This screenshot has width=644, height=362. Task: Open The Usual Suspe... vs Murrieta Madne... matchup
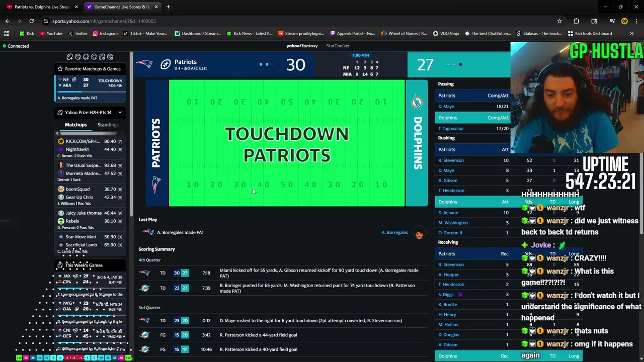[x=90, y=172]
